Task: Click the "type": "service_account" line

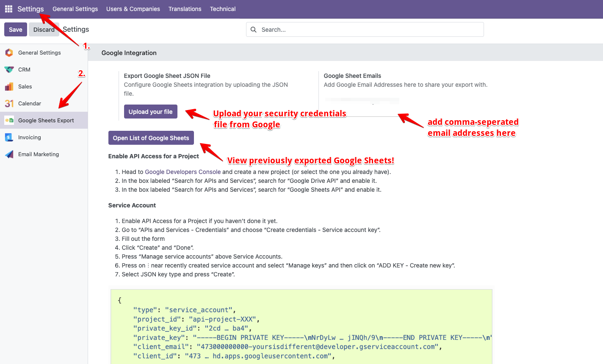Action: 185,310
